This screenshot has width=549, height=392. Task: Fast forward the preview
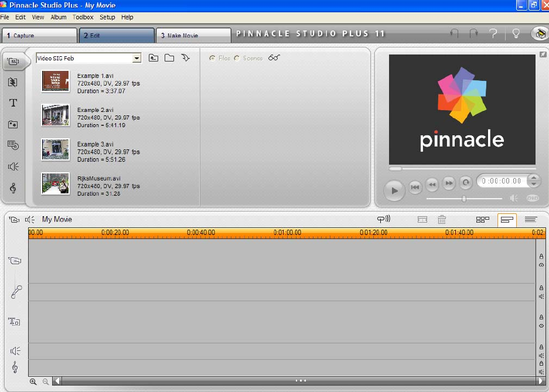click(x=449, y=183)
